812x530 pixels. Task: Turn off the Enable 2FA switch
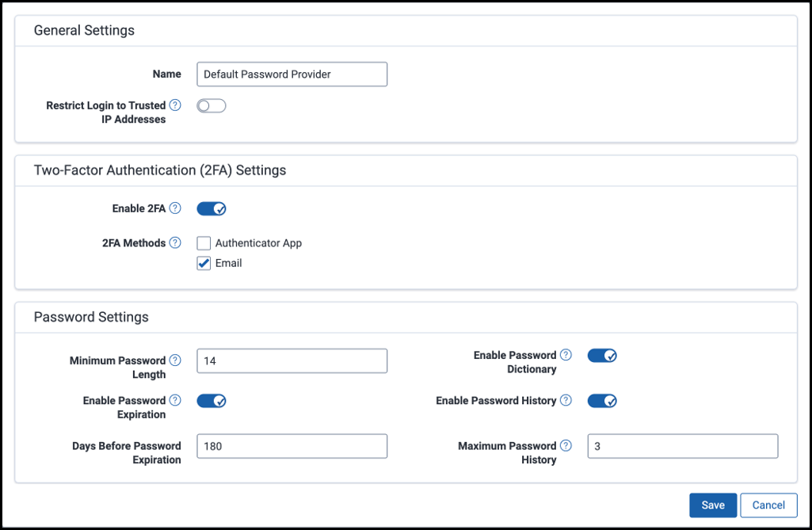[212, 209]
